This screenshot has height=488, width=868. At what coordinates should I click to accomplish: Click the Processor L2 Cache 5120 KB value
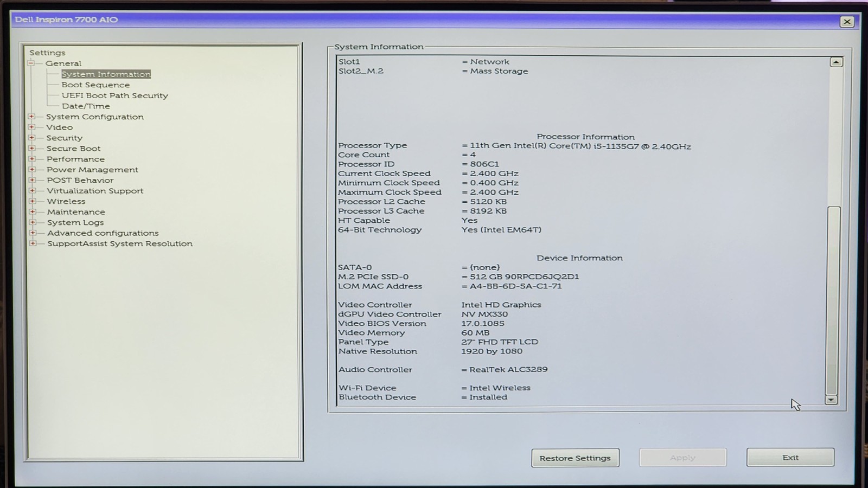(488, 202)
